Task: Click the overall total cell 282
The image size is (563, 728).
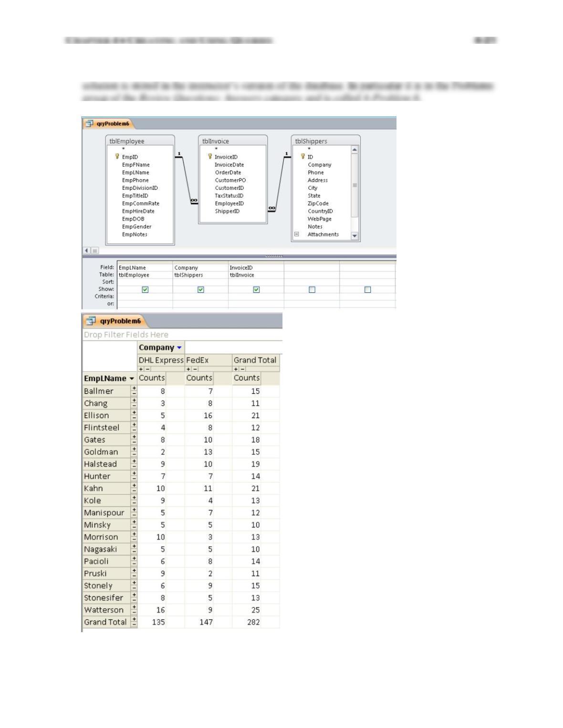Action: pyautogui.click(x=253, y=622)
